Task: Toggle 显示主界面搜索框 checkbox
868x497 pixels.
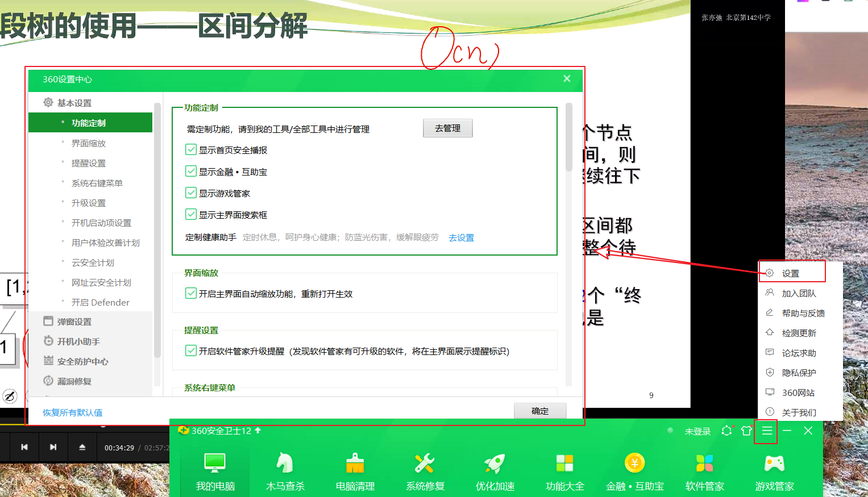Action: 191,214
